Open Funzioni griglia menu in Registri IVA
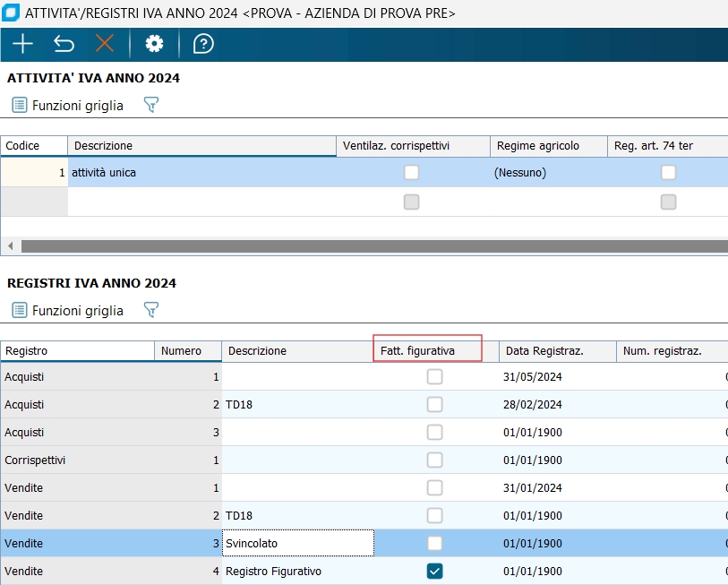728x585 pixels. [68, 311]
